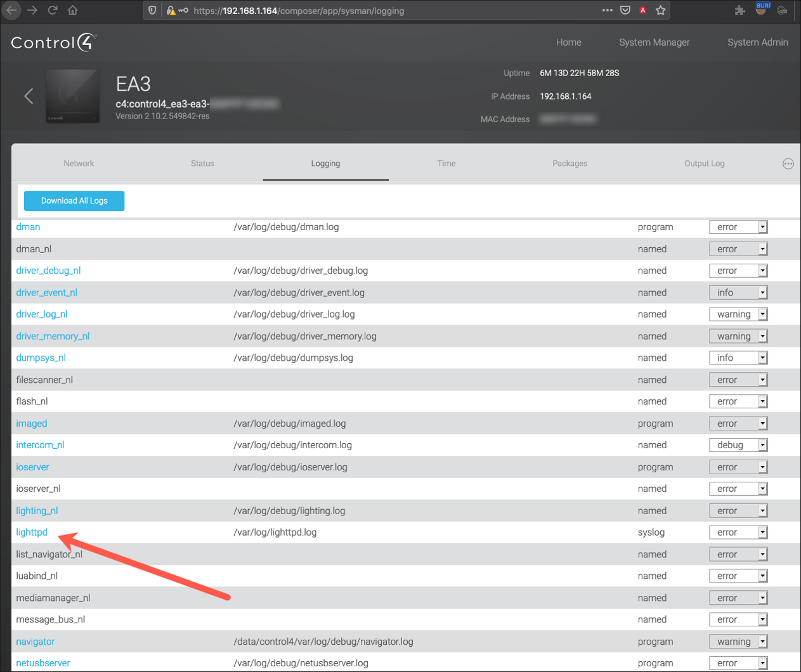Image resolution: width=801 pixels, height=672 pixels.
Task: Expand the log level dropdown for dman
Action: pos(738,227)
